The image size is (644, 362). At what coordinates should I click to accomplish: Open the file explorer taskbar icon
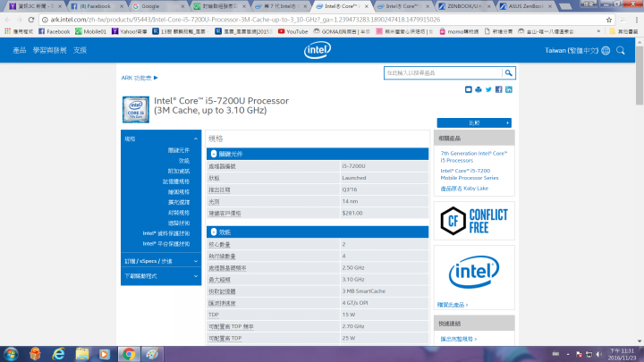pyautogui.click(x=82, y=354)
